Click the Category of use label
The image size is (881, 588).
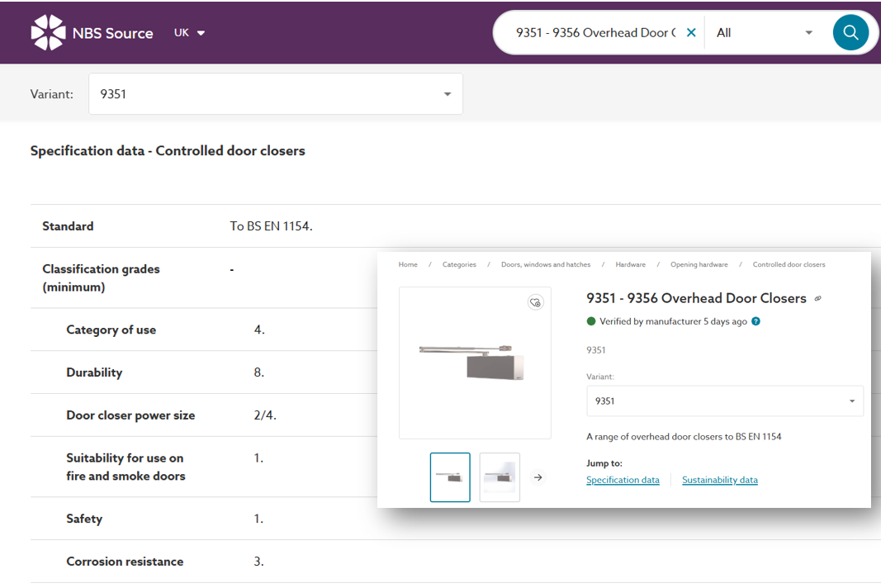click(111, 330)
